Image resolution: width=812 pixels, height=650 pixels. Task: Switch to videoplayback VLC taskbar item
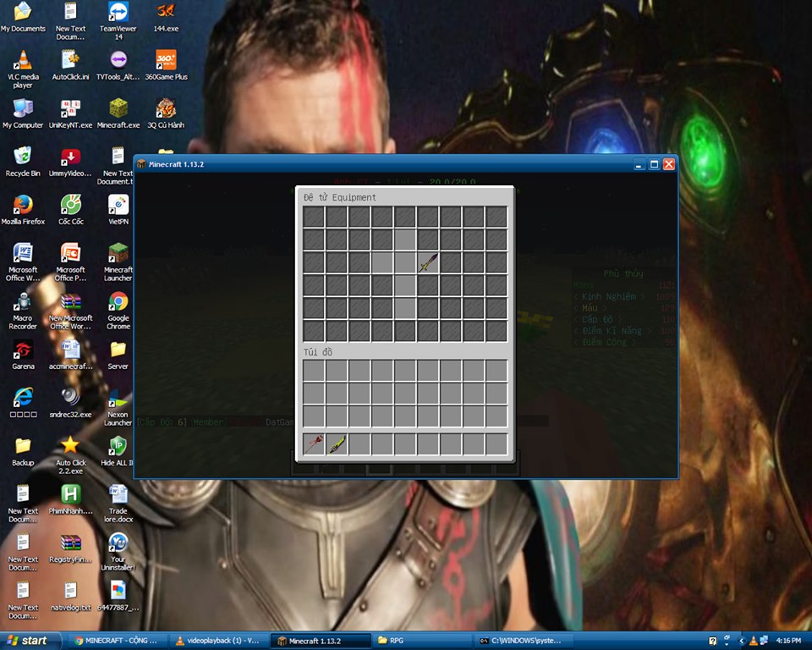[220, 641]
